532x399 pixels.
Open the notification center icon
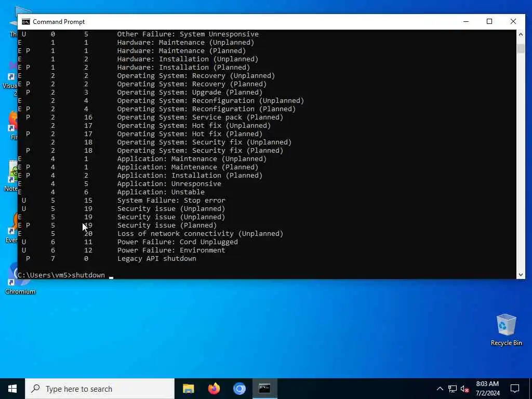[515, 389]
